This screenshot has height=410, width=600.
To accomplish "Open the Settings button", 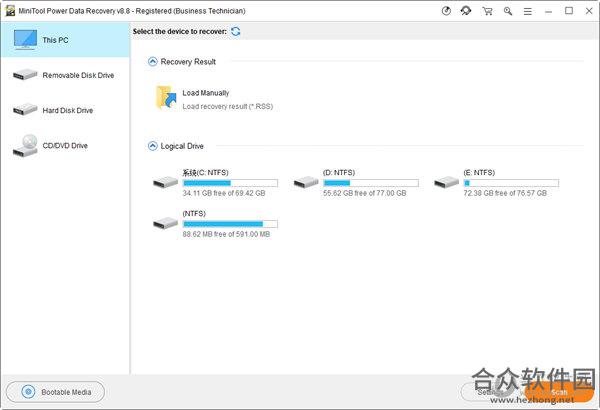I will tap(489, 392).
